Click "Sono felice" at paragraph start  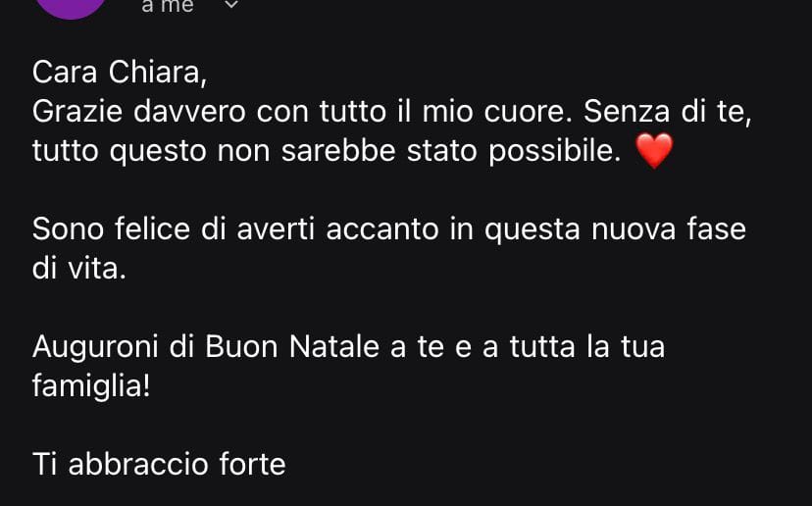click(x=111, y=228)
